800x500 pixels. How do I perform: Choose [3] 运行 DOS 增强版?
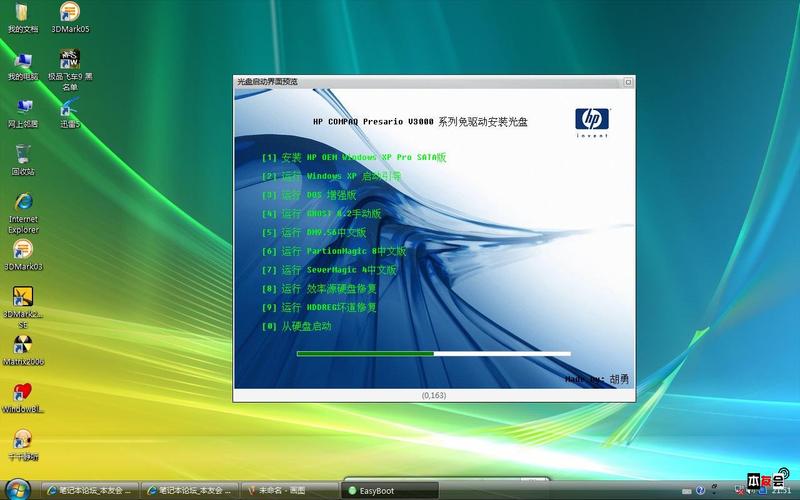pyautogui.click(x=309, y=195)
